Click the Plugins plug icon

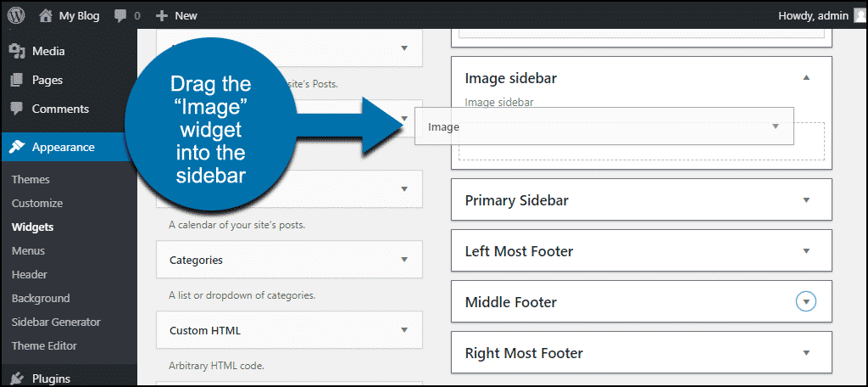point(17,379)
